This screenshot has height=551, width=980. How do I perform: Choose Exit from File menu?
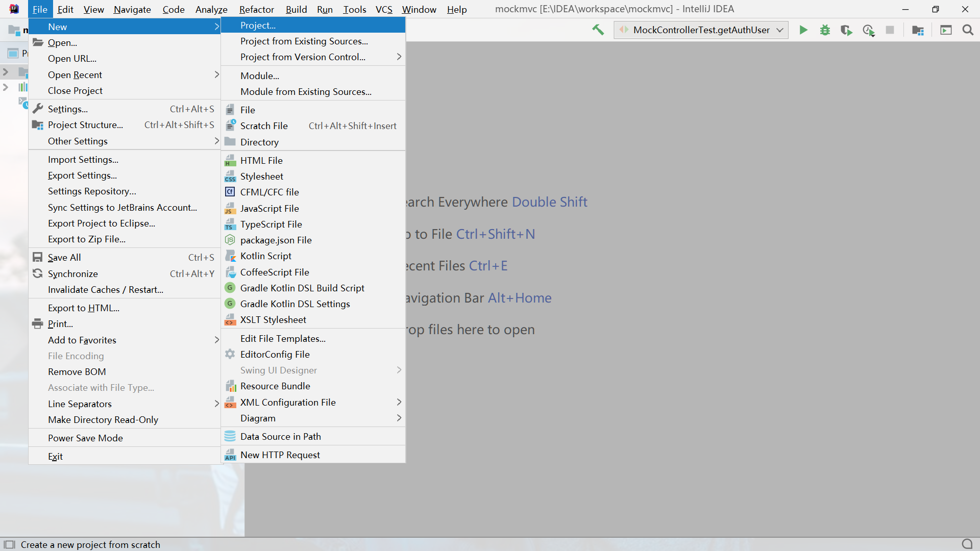pos(125,456)
